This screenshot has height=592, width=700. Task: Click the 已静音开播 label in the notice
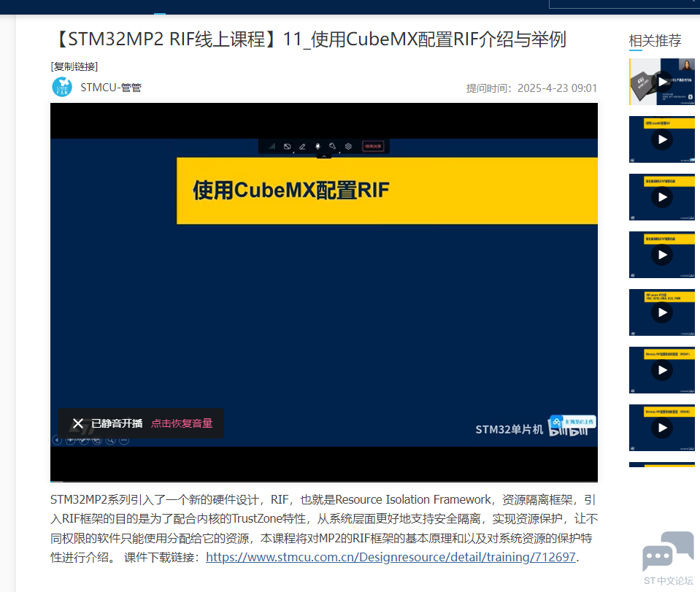tap(117, 423)
